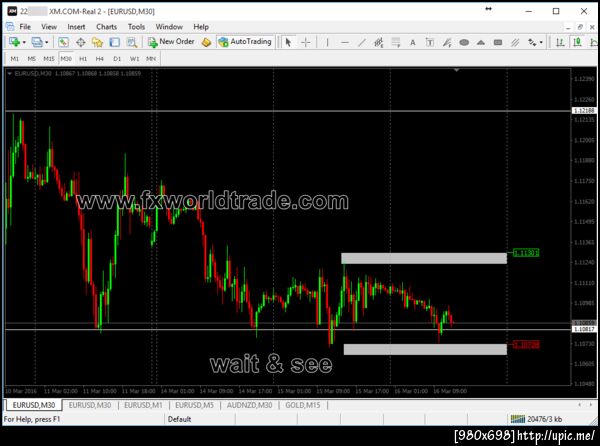Click the New Order button
This screenshot has height=446, width=600.
click(171, 42)
